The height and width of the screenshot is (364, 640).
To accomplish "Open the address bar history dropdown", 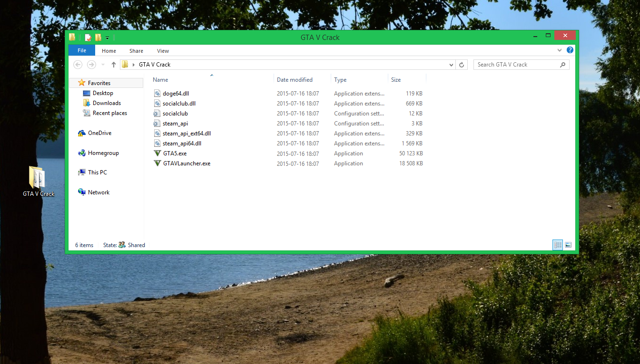I will coord(451,65).
